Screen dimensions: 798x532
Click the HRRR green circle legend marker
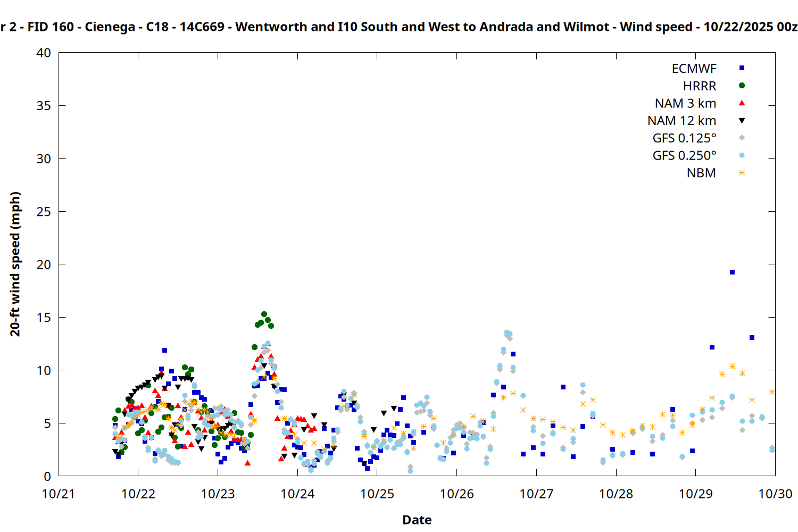tap(742, 86)
